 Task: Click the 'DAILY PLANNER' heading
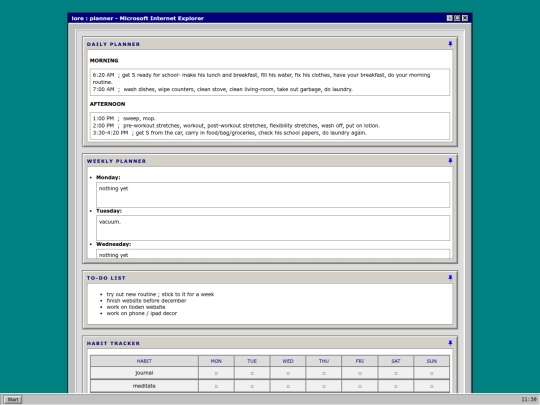coord(113,44)
